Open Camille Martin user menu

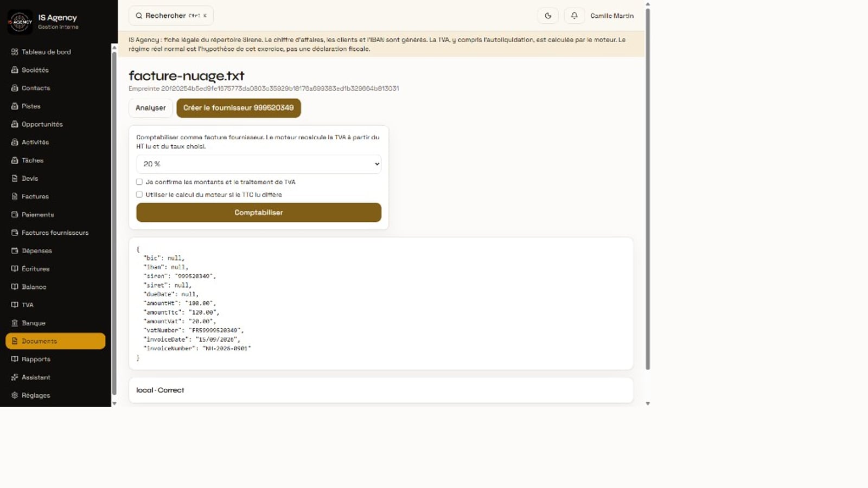point(612,16)
